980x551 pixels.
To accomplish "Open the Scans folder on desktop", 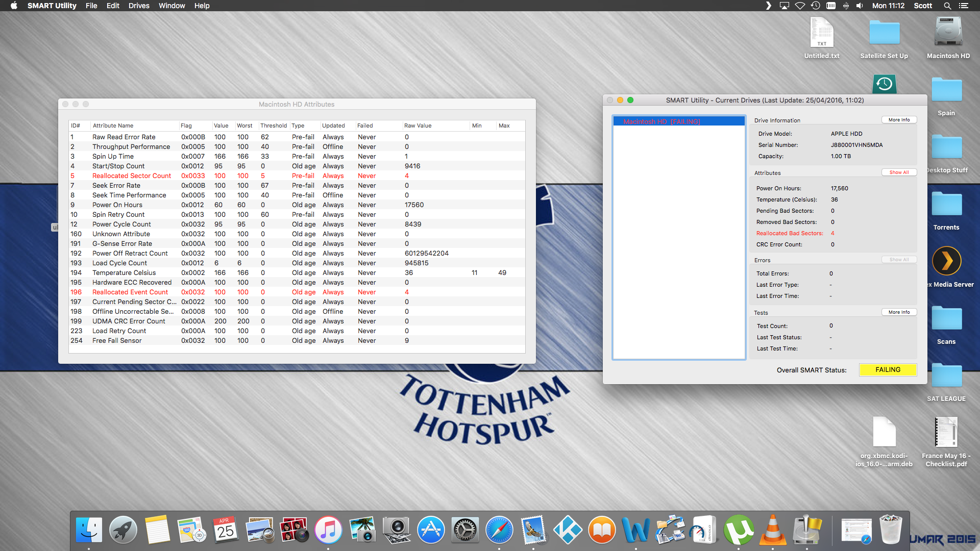I will tap(946, 318).
